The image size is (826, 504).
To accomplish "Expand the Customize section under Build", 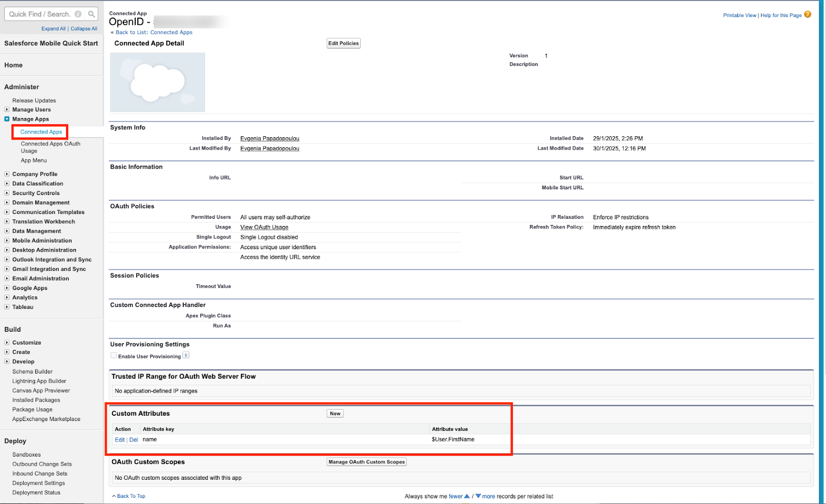I will click(x=7, y=342).
